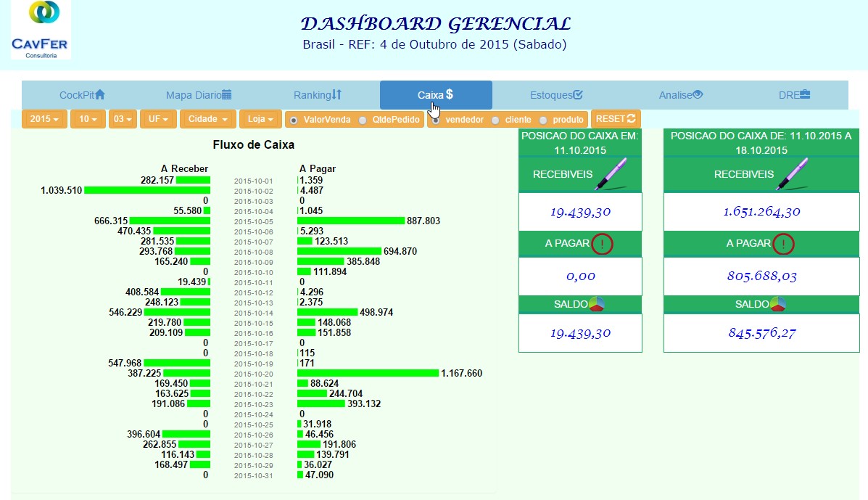Click pie chart icon beside SALDO above 845.576,27
Screen dimensions: 868x500
(x=778, y=304)
